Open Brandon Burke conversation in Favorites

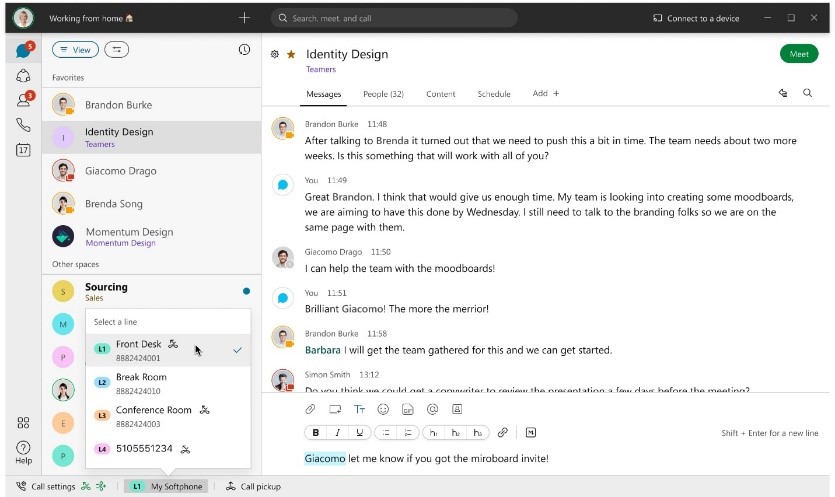[x=118, y=104]
